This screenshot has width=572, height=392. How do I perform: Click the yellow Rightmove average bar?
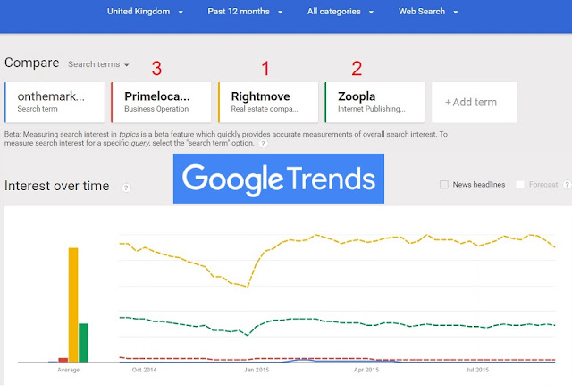pos(73,304)
